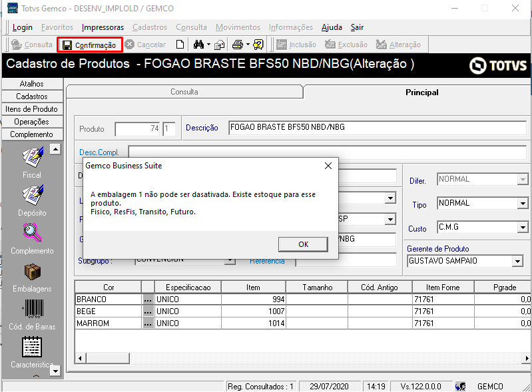The height and width of the screenshot is (392, 532).
Task: Click the Complemento side panel button
Action: click(x=32, y=134)
